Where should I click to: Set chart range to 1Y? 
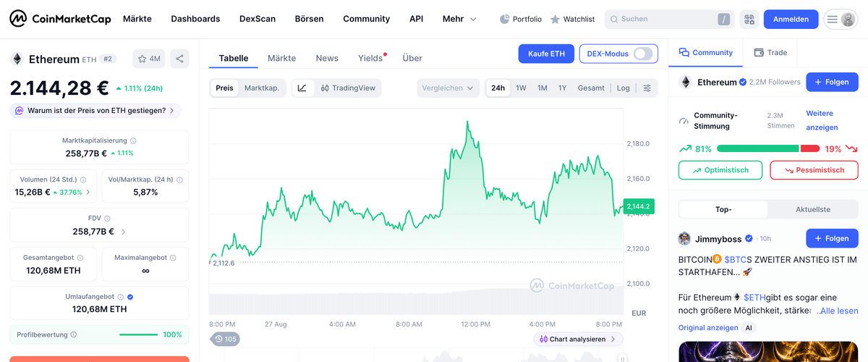coord(562,88)
